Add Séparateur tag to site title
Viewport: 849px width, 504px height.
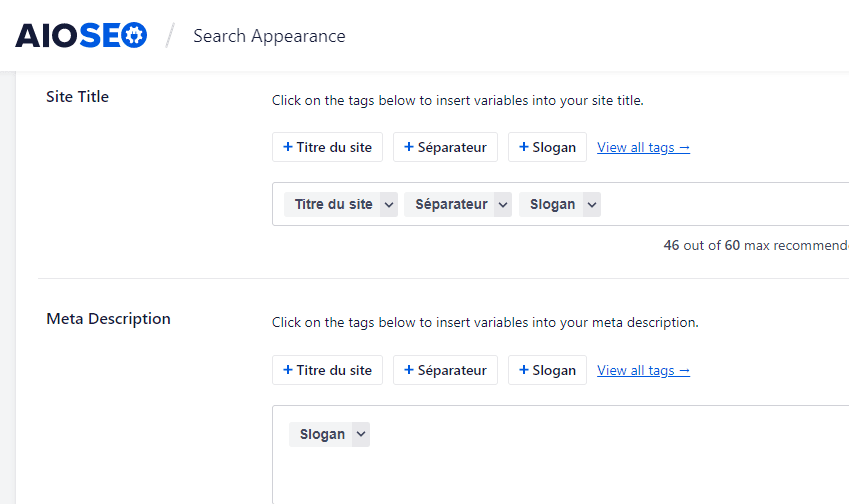click(445, 147)
